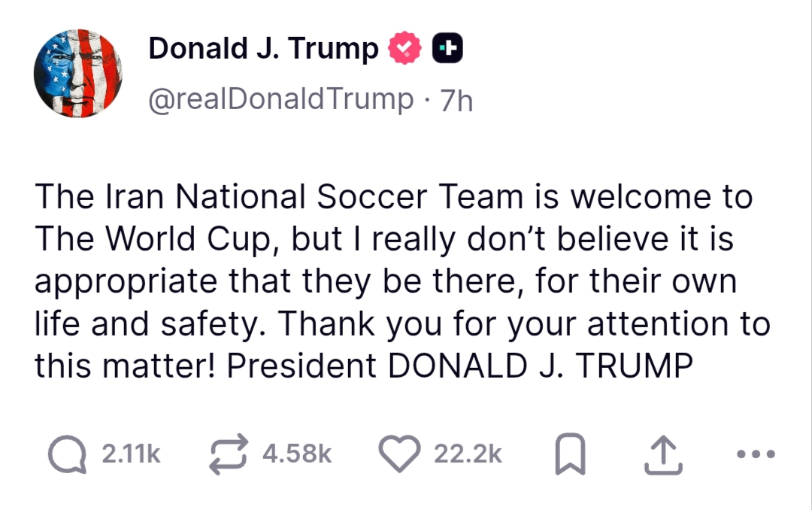
Task: Click the share upload icon
Action: click(x=663, y=456)
